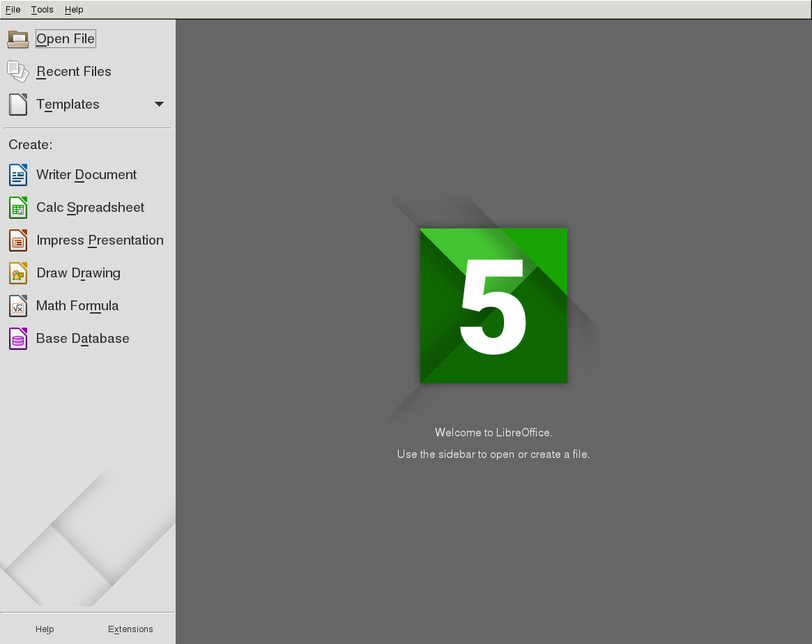
Task: Click the Help button at sidebar bottom
Action: [45, 629]
